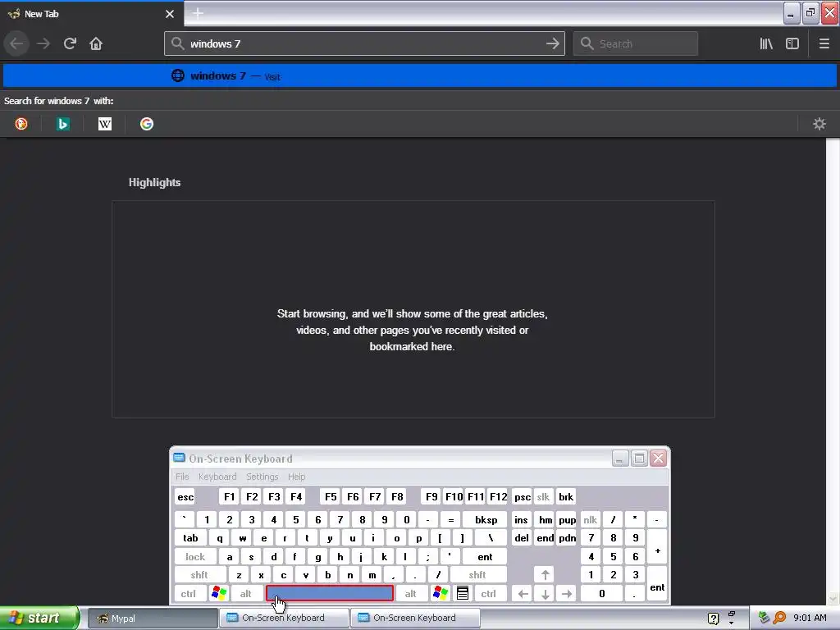
Task: Click the right Windows logo key on keyboard
Action: (x=440, y=593)
